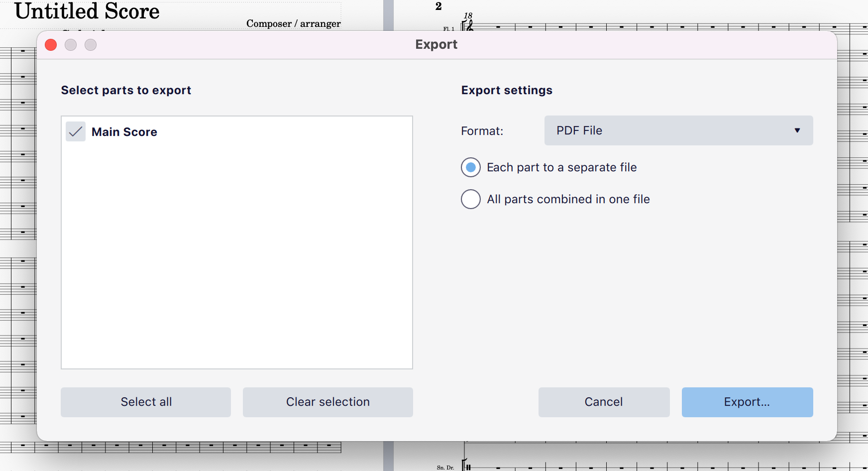Viewport: 868px width, 471px height.
Task: Click the Main Score list entry
Action: pyautogui.click(x=124, y=132)
